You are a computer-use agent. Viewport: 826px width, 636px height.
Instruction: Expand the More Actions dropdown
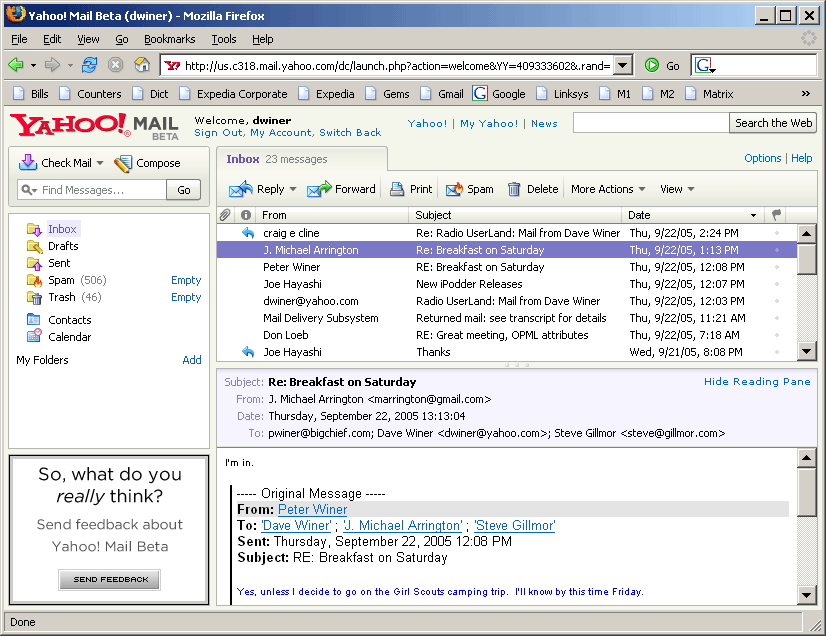tap(608, 189)
